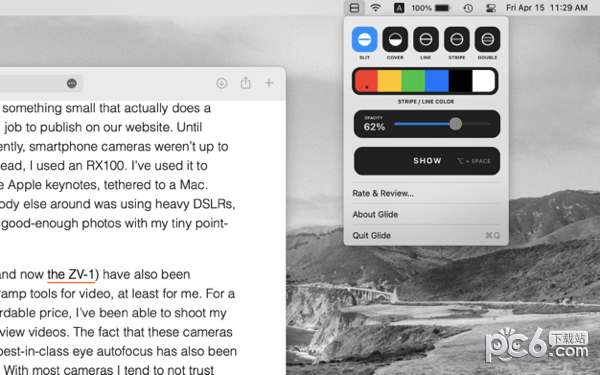
Task: Pick the yellow stripe color
Action: coord(390,81)
